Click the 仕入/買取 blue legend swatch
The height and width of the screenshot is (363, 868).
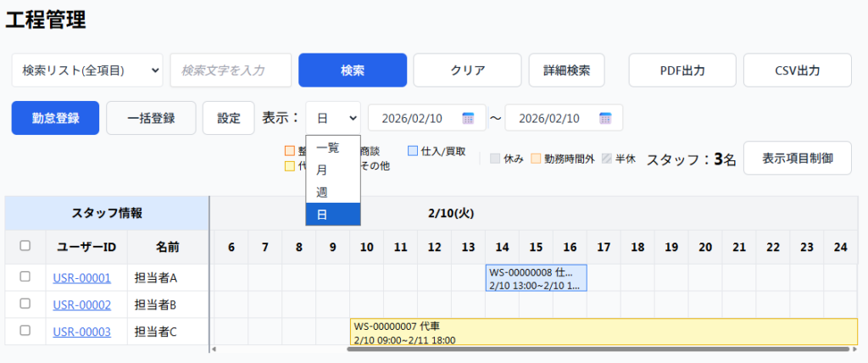413,151
